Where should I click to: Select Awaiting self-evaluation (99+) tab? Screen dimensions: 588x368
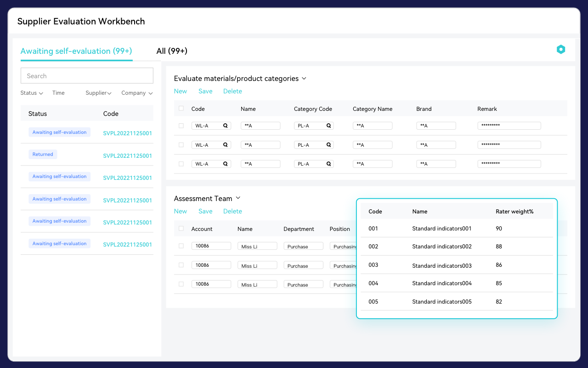76,51
